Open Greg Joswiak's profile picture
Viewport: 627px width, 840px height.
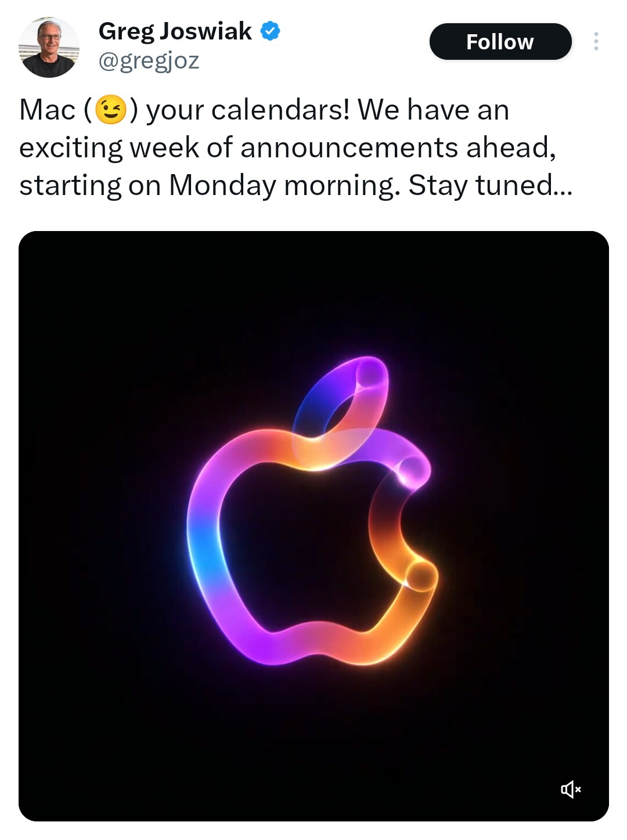49,47
